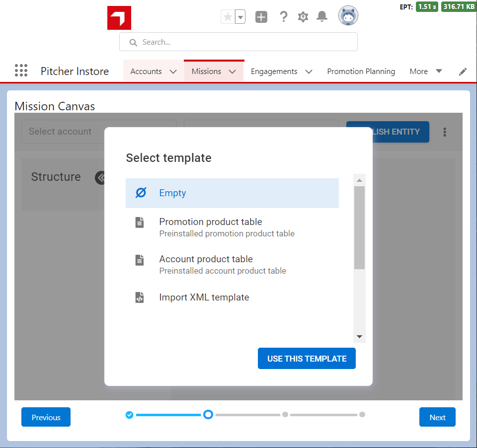Click the pencil edit navigation icon
This screenshot has width=477, height=448.
point(463,72)
